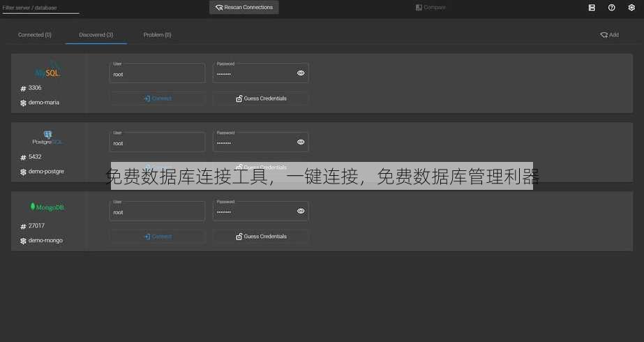Image resolution: width=644 pixels, height=342 pixels.
Task: Click the demo-postgre server name
Action: (46, 172)
